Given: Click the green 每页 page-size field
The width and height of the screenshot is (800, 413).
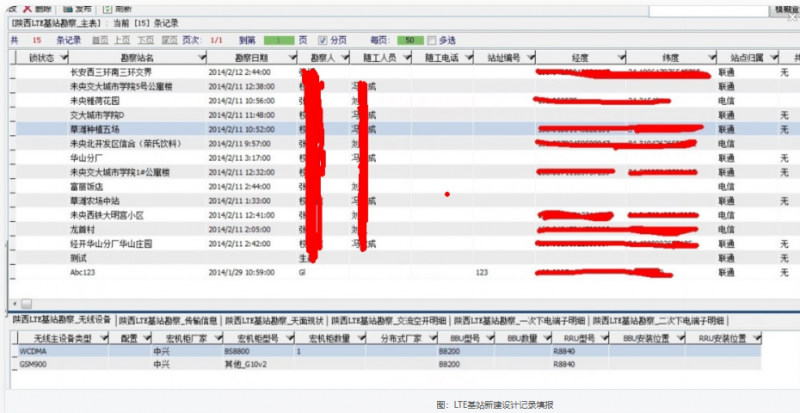Looking at the screenshot, I should (410, 40).
